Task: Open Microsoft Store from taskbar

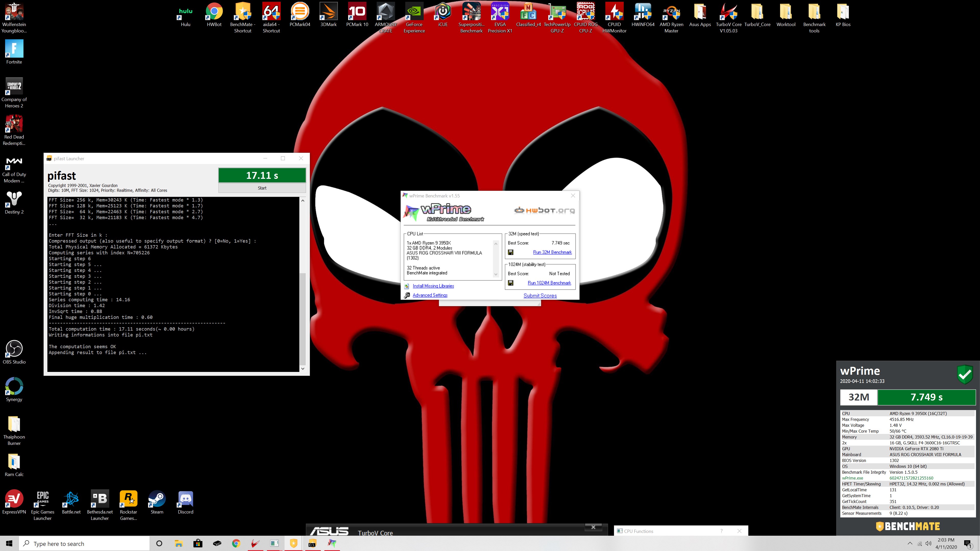Action: tap(198, 543)
